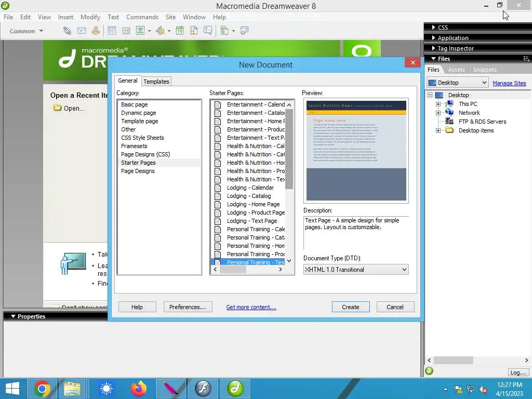Open the Site menu
The width and height of the screenshot is (532, 399).
(x=170, y=17)
